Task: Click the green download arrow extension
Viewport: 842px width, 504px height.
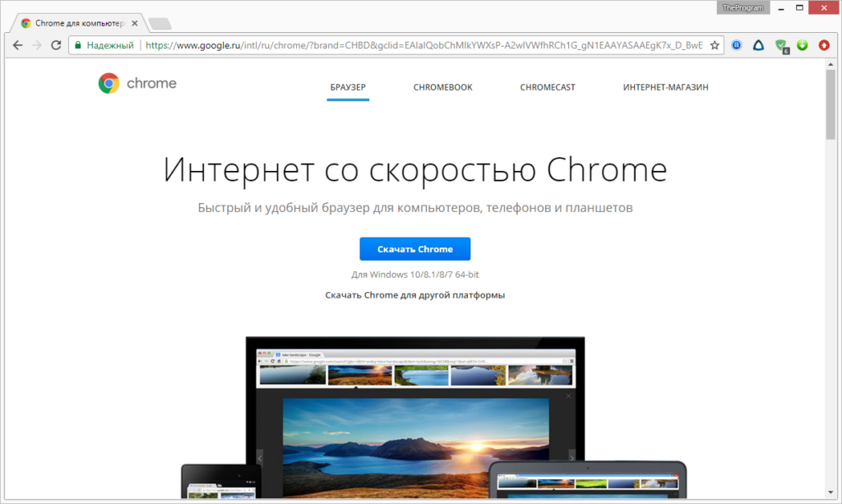Action: (803, 45)
